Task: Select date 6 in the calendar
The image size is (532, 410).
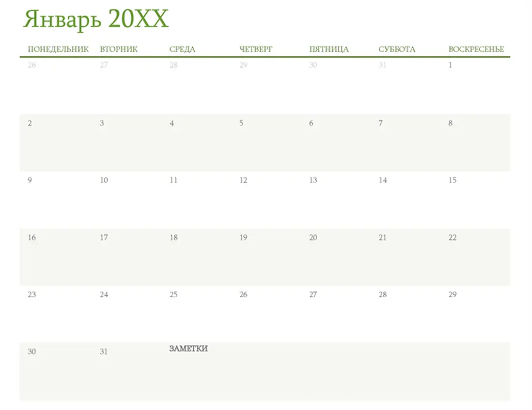Action: [x=311, y=123]
